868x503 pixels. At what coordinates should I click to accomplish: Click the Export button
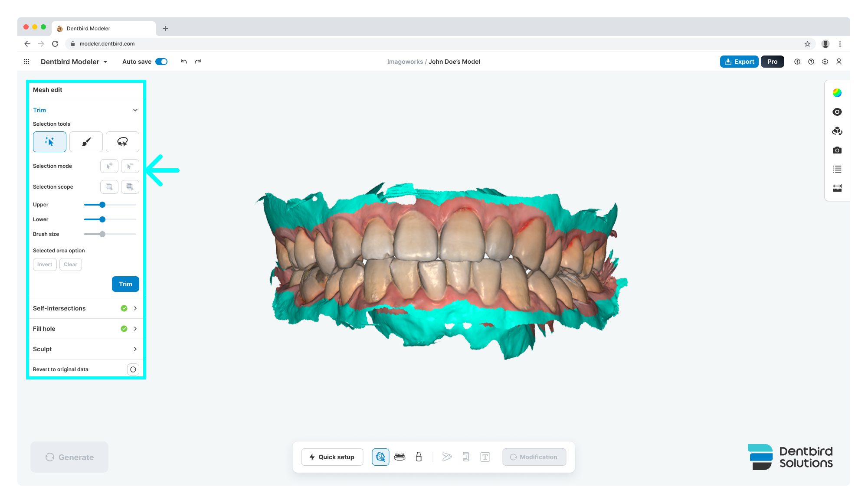coord(739,62)
